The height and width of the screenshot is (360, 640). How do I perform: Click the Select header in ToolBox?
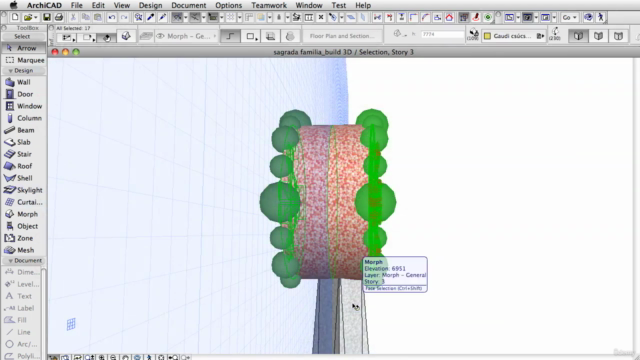(22, 36)
